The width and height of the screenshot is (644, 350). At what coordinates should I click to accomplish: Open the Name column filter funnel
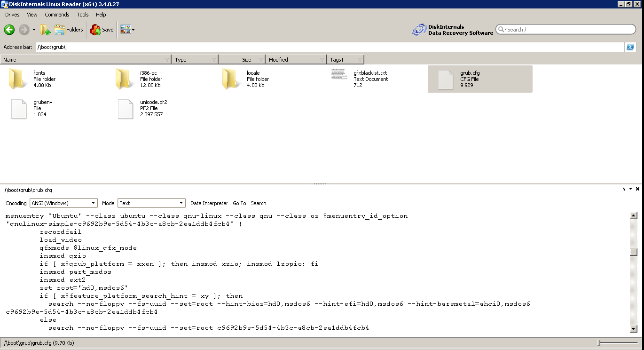tap(167, 60)
